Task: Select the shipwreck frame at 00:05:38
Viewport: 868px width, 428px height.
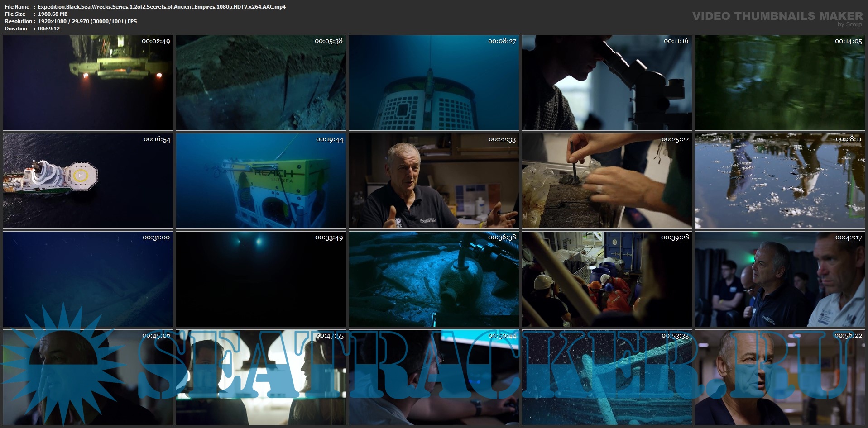Action: click(261, 83)
